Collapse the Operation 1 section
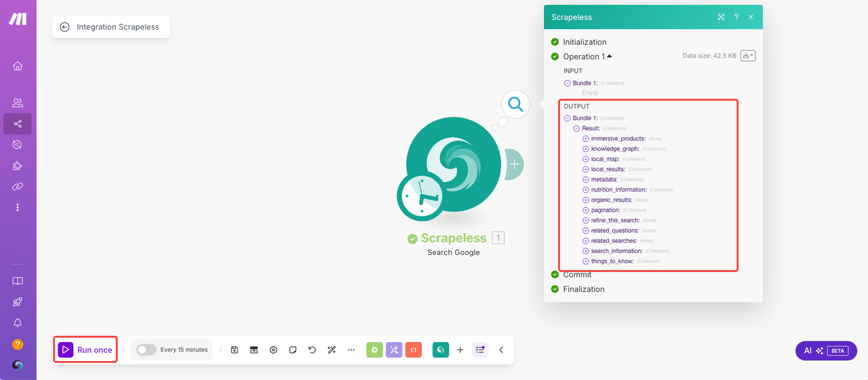The image size is (868, 380). 587,56
